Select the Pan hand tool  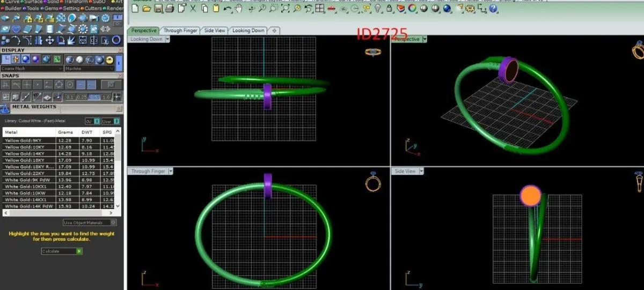[x=238, y=8]
